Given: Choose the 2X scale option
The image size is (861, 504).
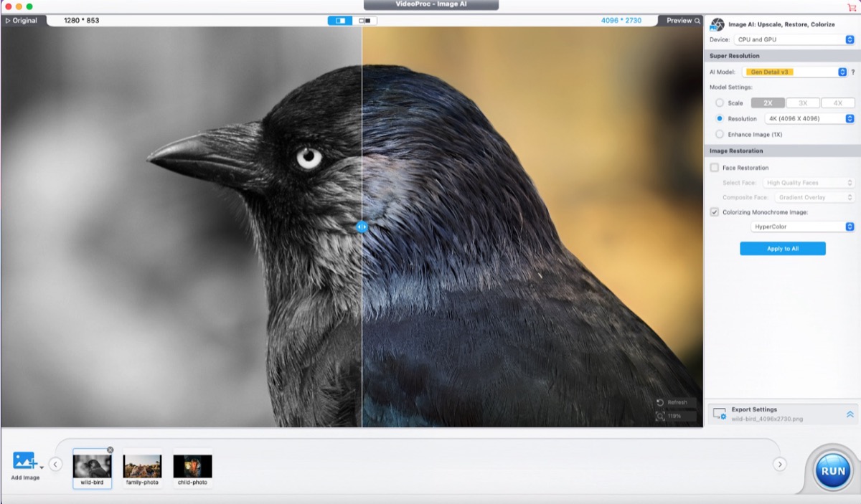Looking at the screenshot, I should (768, 103).
